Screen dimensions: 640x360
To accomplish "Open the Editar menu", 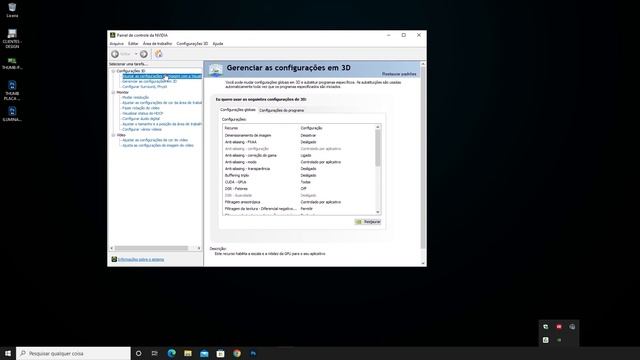I will click(x=133, y=44).
